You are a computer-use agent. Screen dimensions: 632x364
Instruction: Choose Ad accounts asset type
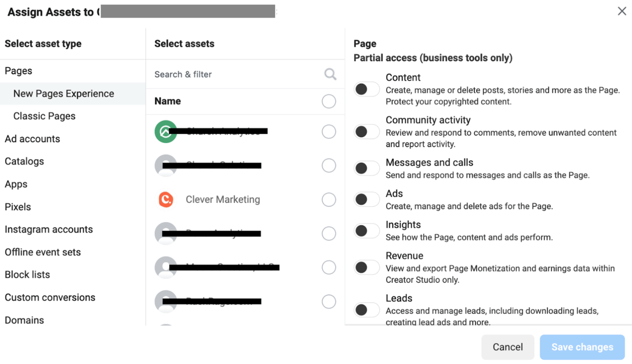32,139
